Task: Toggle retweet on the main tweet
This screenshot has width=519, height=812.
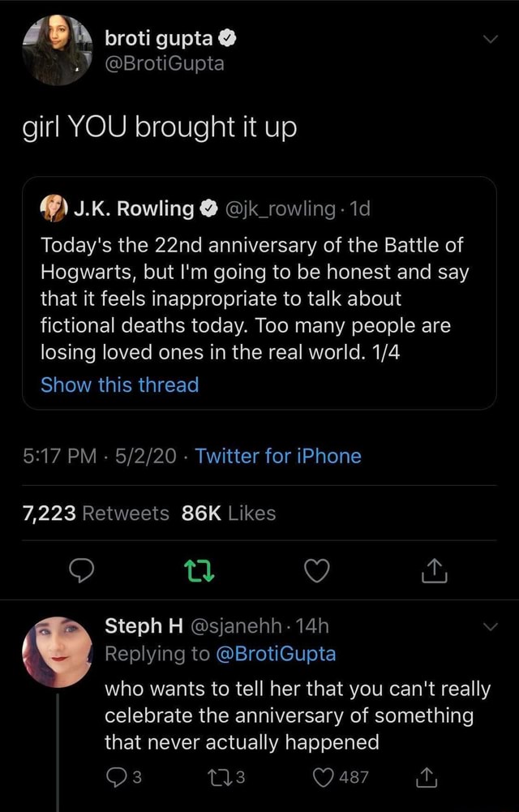Action: 199,574
